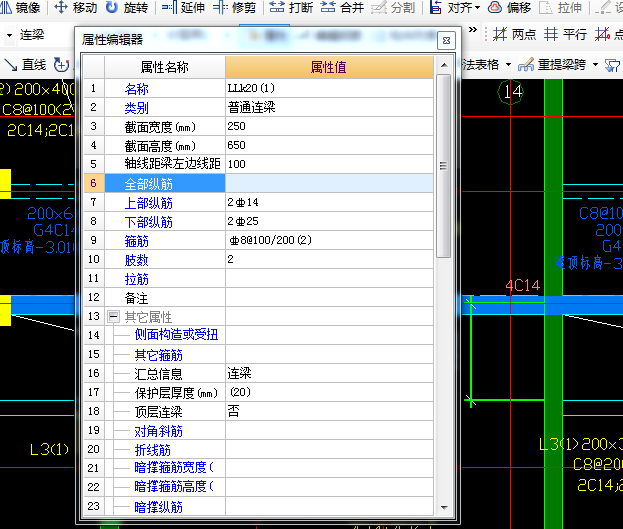The height and width of the screenshot is (529, 623).
Task: Select the Stretch (拉伸) tool
Action: pyautogui.click(x=561, y=8)
